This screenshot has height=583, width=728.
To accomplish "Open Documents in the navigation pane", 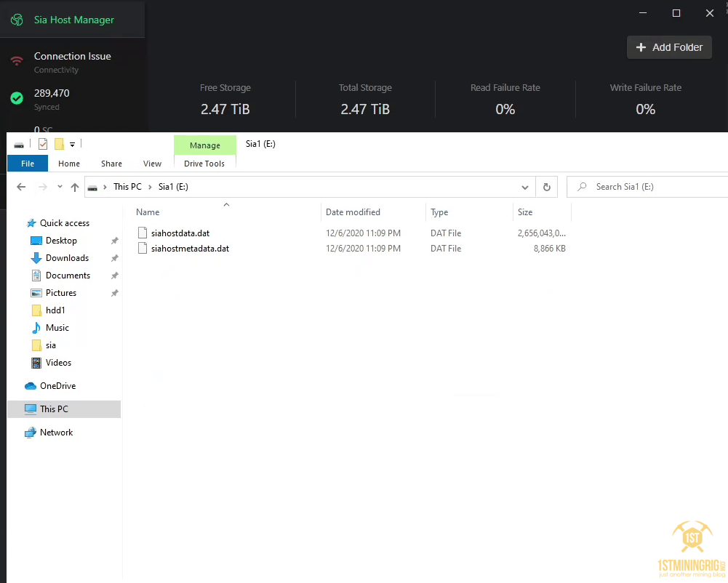I will coord(68,276).
